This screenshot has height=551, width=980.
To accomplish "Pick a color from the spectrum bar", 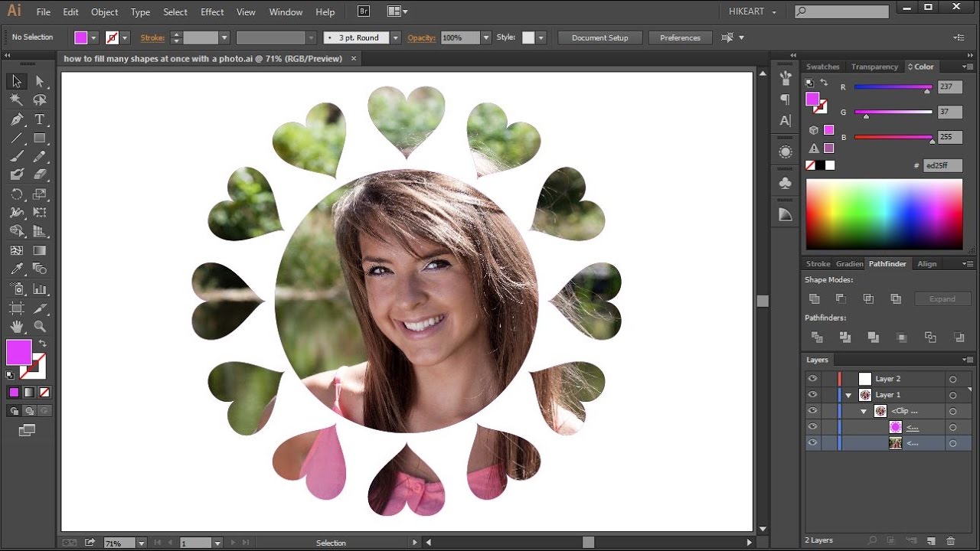I will pyautogui.click(x=884, y=214).
